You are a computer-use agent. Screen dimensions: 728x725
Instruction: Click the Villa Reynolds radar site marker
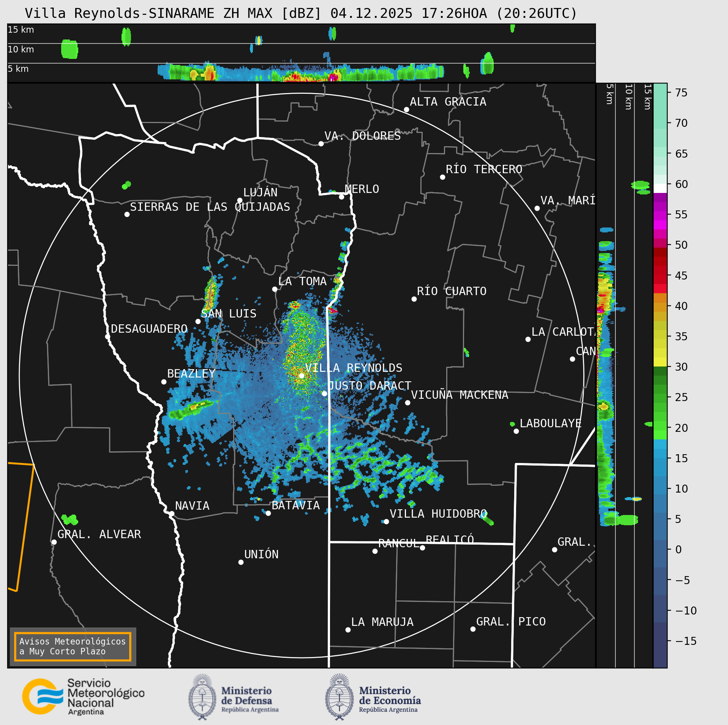302,376
